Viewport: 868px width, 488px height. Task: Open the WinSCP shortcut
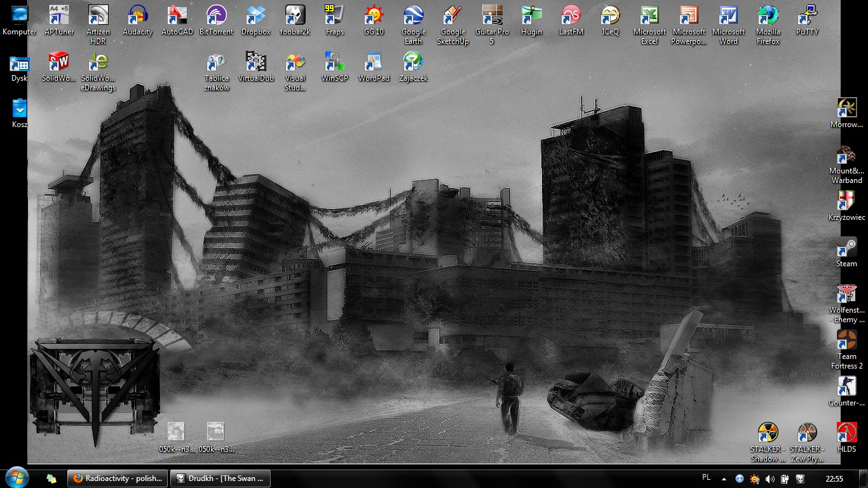(334, 62)
